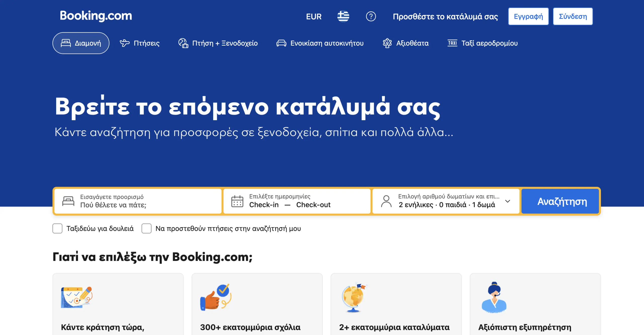Click calendar-pencil illustration on Κάντε κράτηση card

coord(77,297)
